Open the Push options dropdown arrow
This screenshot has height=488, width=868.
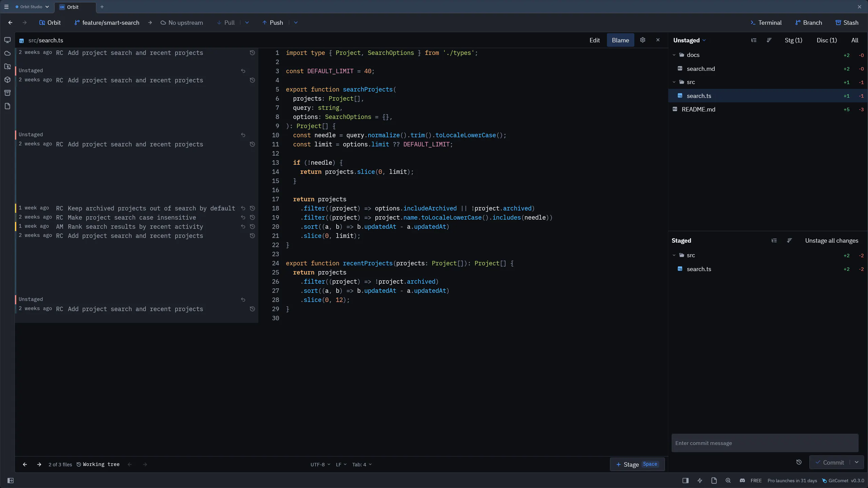click(296, 23)
